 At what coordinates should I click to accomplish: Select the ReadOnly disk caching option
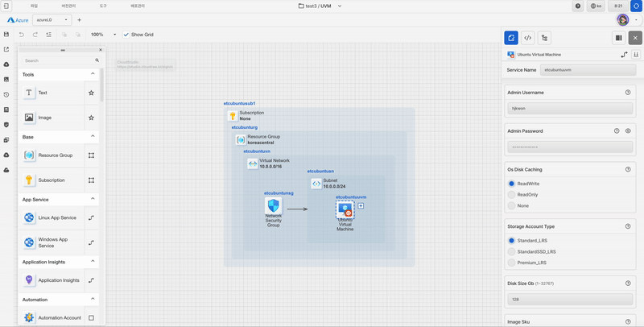tap(511, 195)
